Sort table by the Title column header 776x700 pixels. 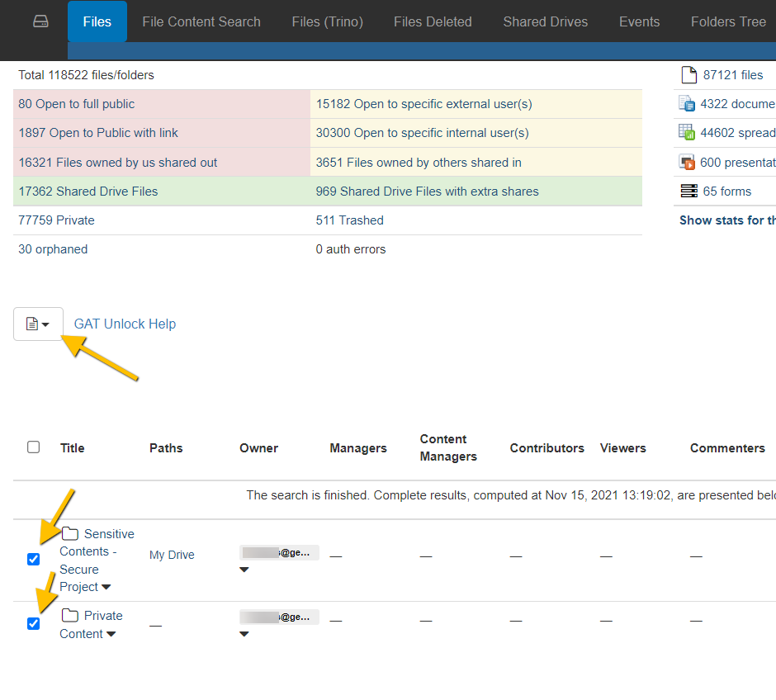(73, 448)
